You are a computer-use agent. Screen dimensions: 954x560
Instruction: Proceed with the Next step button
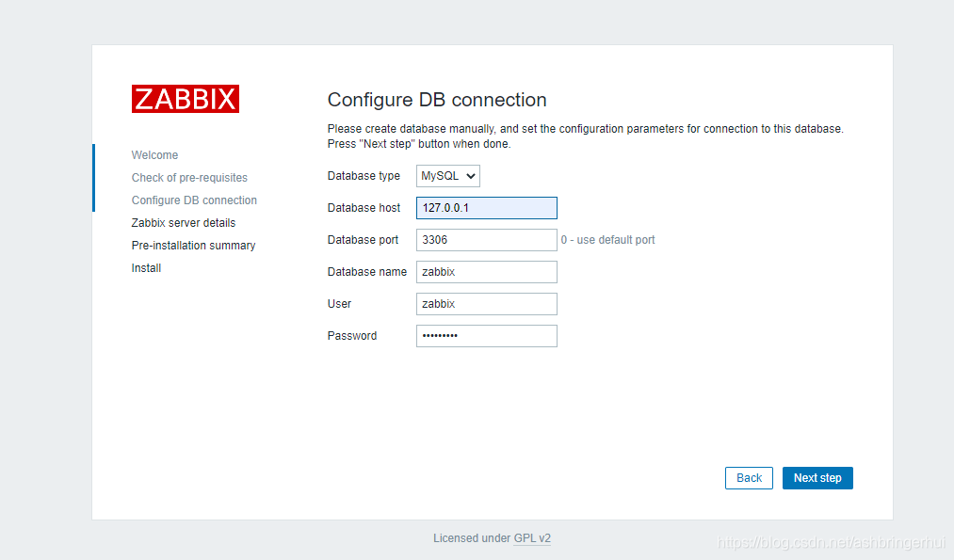[x=817, y=478]
